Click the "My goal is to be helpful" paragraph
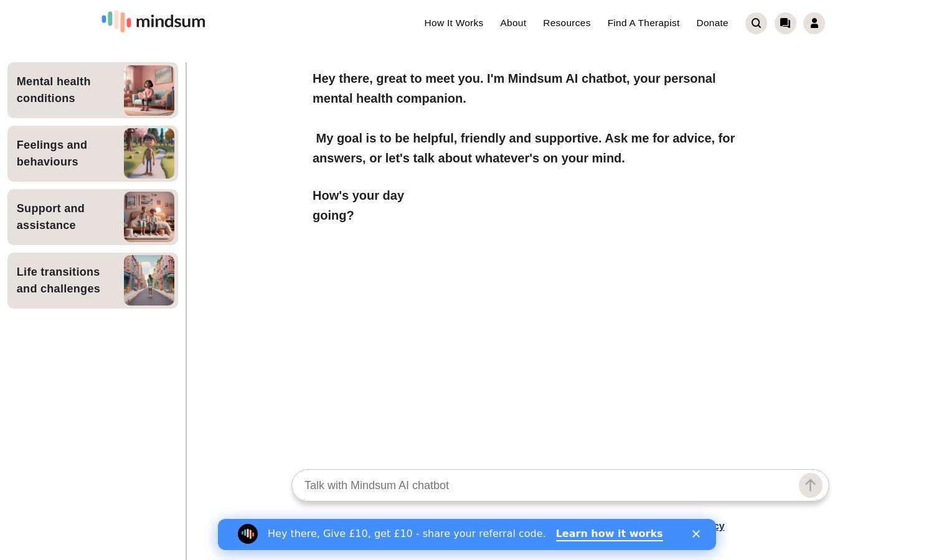Screen dimensions: 934x560 coord(524,148)
